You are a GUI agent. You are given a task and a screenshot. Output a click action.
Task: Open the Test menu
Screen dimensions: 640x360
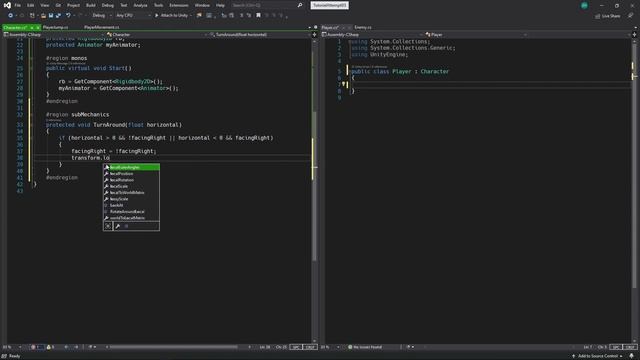[x=124, y=5]
